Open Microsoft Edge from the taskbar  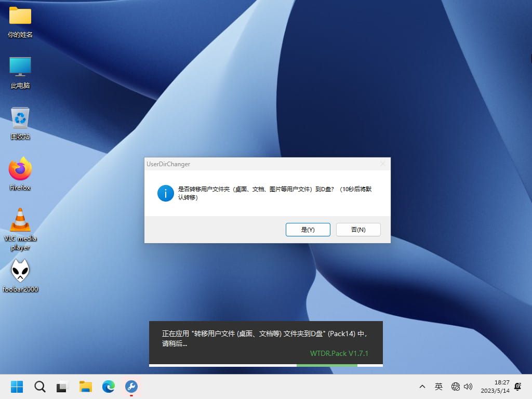108,387
